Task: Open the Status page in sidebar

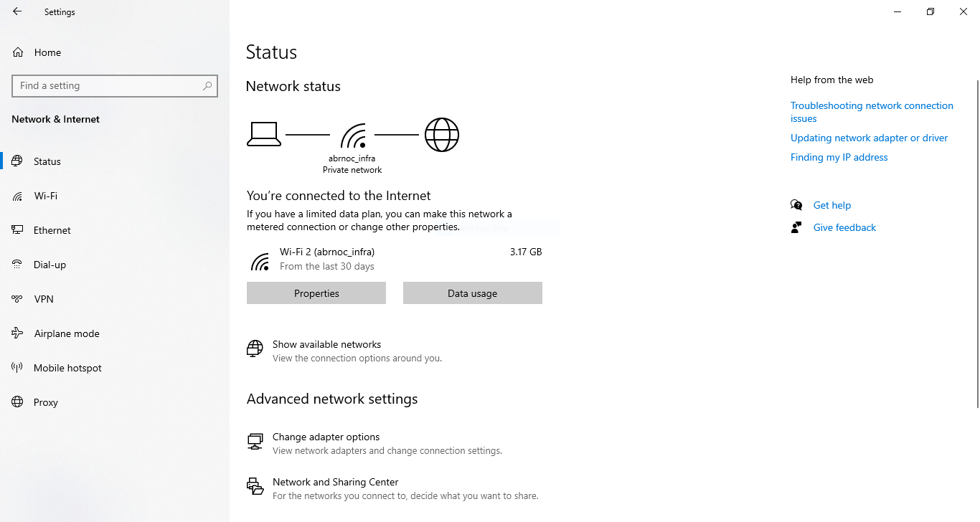Action: [x=115, y=161]
